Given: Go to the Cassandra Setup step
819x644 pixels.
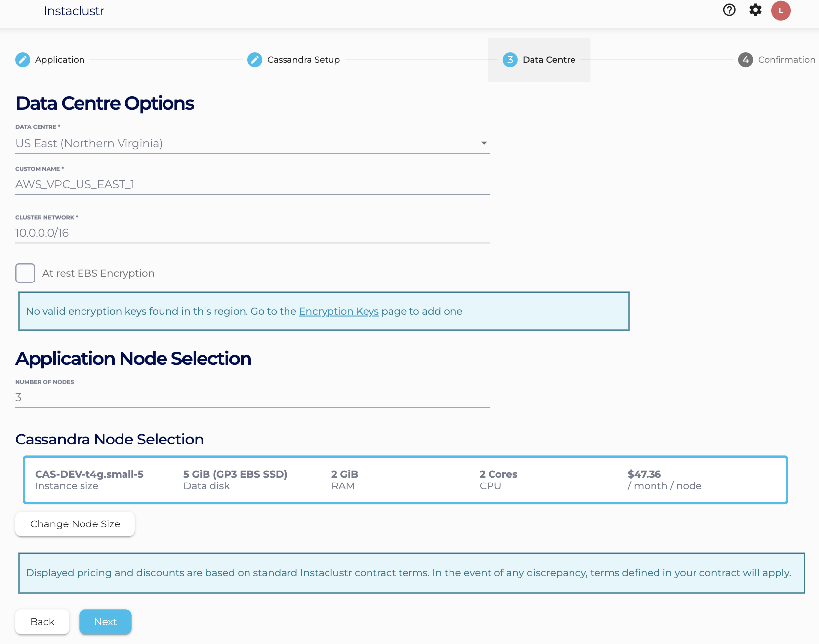Looking at the screenshot, I should (303, 60).
